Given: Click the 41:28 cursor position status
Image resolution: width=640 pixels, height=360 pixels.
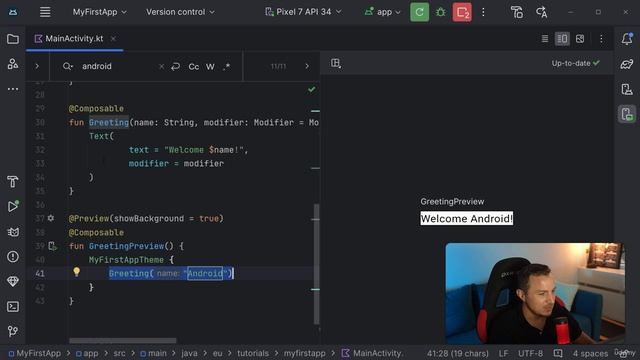Looking at the screenshot, I should click(458, 353).
